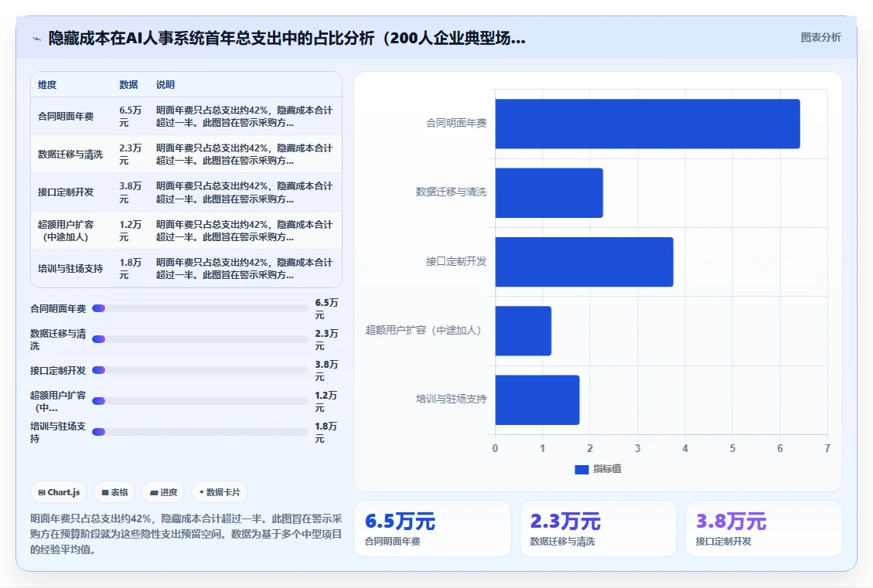Click the 超额用户扩容 chart bar
873x588 pixels.
point(523,331)
